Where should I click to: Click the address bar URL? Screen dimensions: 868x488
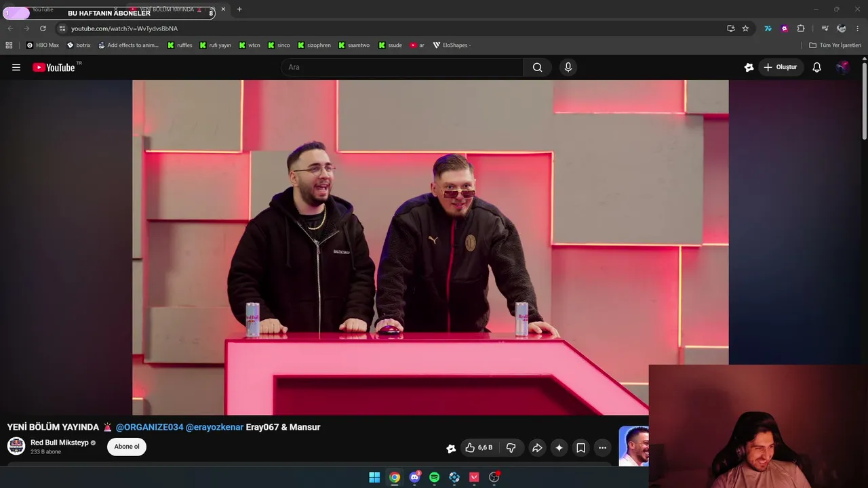pyautogui.click(x=124, y=28)
